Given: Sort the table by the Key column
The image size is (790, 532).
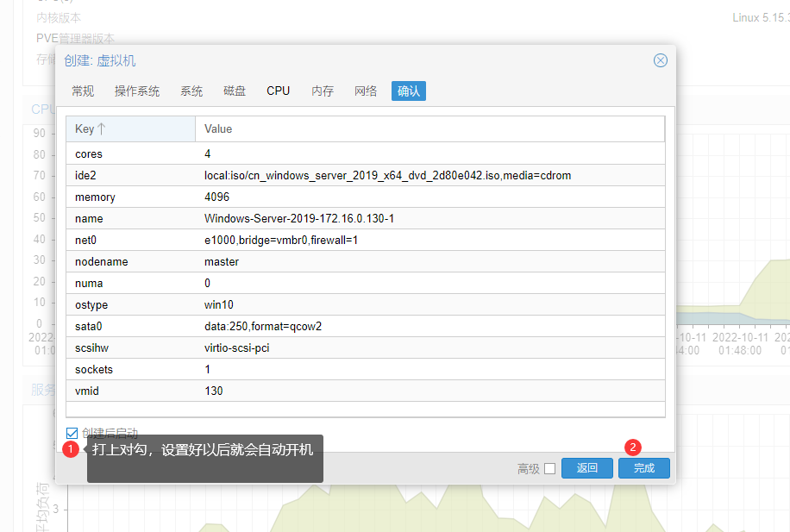Looking at the screenshot, I should tap(130, 129).
